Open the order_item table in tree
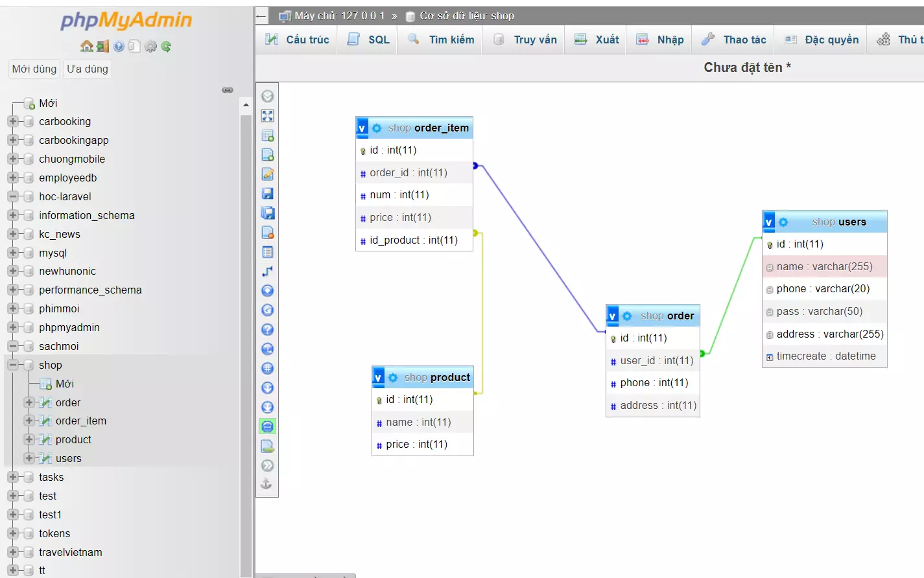 point(81,421)
